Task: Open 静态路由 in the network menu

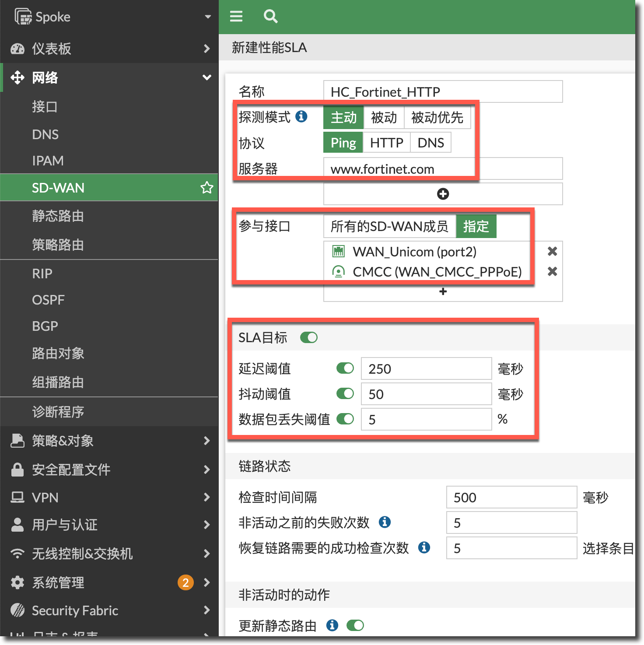Action: coord(58,216)
